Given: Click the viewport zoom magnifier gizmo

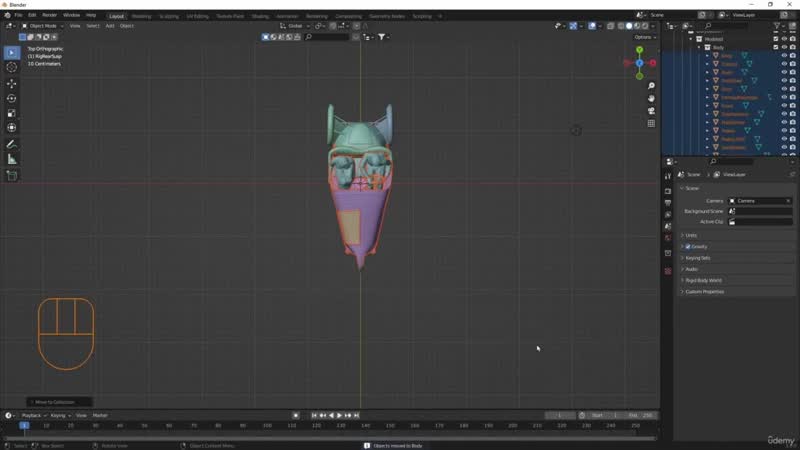Looking at the screenshot, I should pos(651,86).
